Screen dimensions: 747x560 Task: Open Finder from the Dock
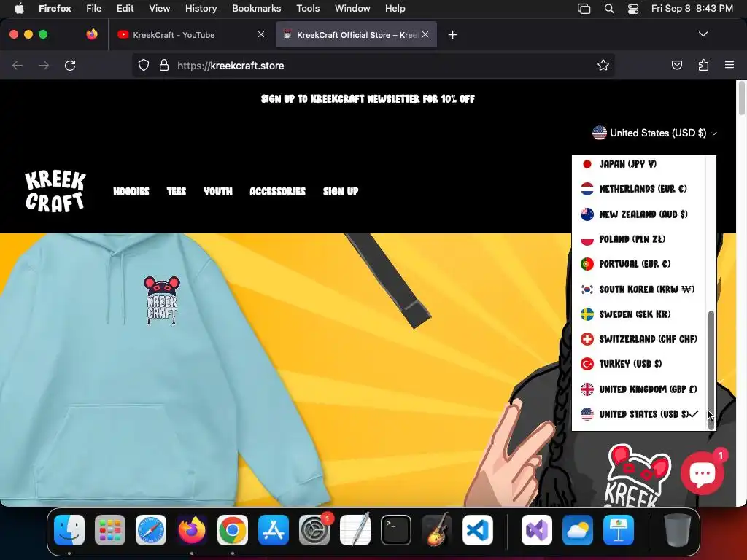69,530
